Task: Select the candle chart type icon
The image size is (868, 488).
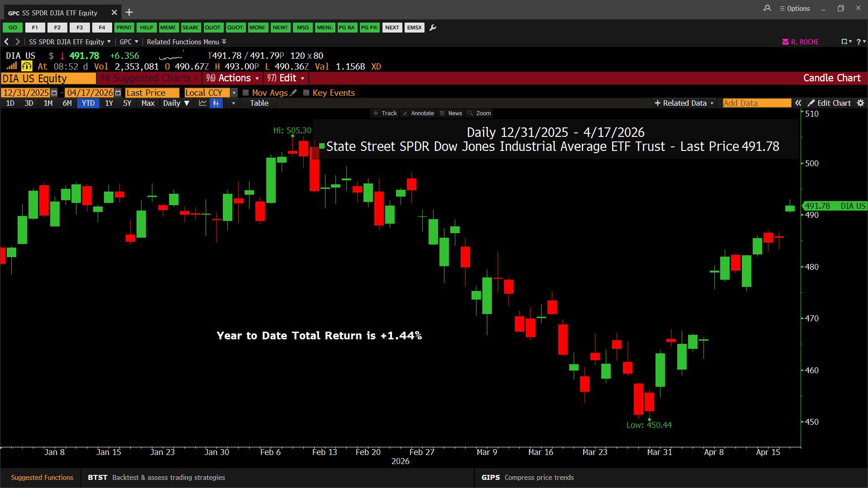Action: coord(216,103)
